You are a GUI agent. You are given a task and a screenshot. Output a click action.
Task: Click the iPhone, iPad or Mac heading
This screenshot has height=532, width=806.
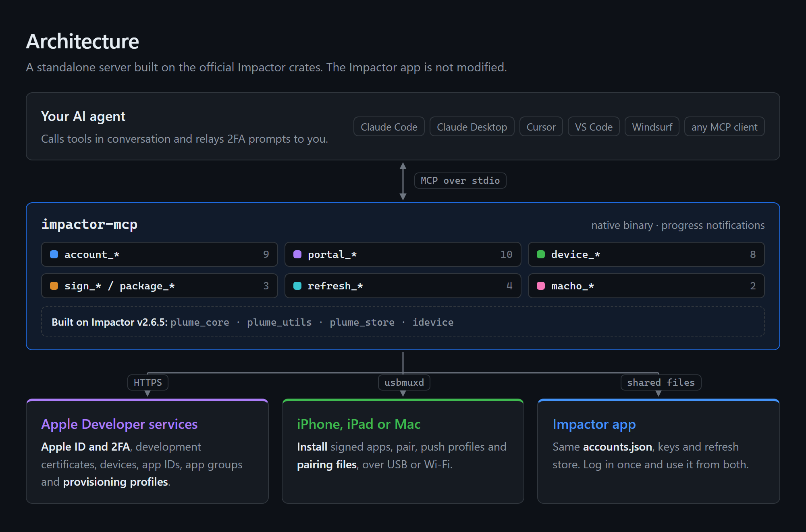point(359,424)
